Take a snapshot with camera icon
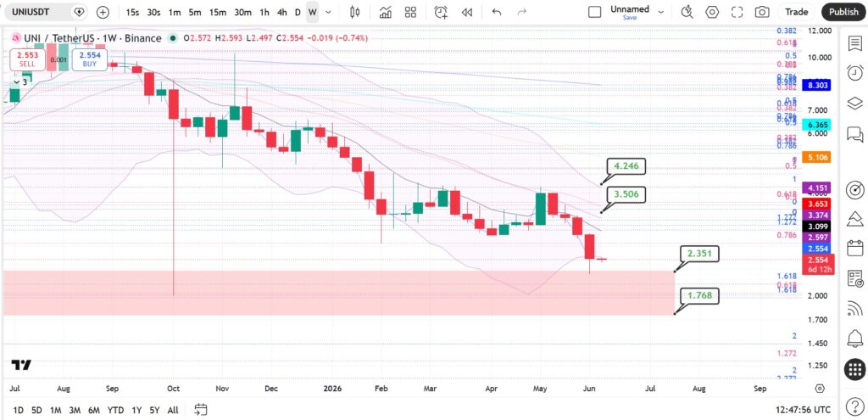The width and height of the screenshot is (868, 420). (x=762, y=12)
